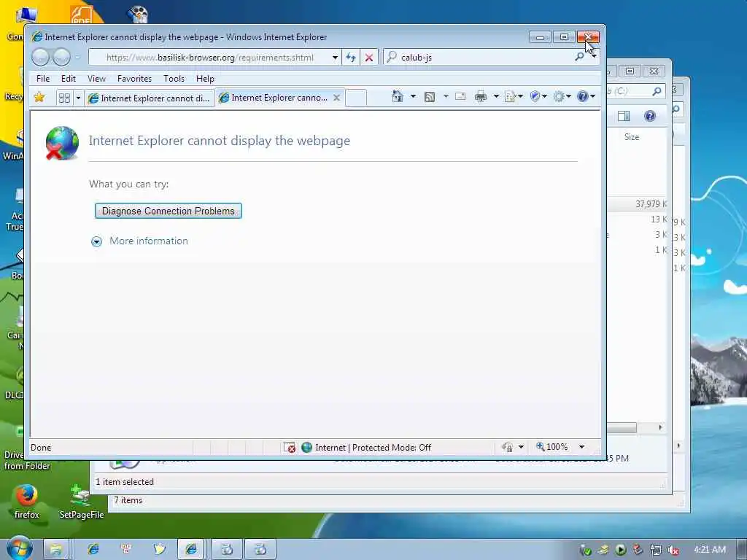This screenshot has width=747, height=560.
Task: Click the blue Help question mark icon
Action: (582, 97)
